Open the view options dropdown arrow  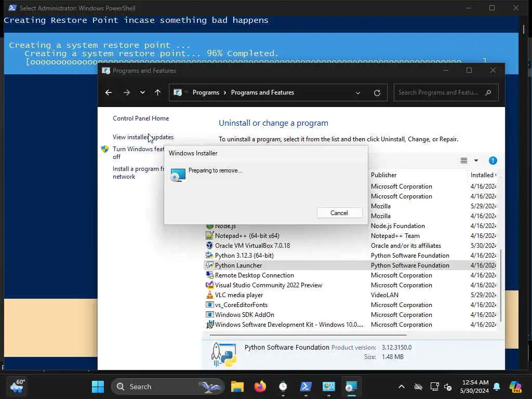pos(476,161)
